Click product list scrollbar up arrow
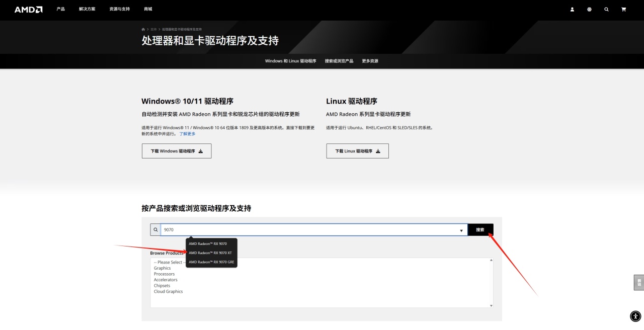The width and height of the screenshot is (644, 330). point(491,261)
